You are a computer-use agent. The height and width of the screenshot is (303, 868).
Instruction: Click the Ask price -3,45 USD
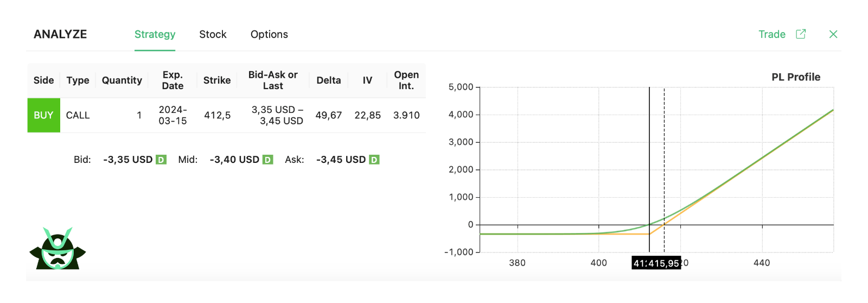[x=341, y=160]
